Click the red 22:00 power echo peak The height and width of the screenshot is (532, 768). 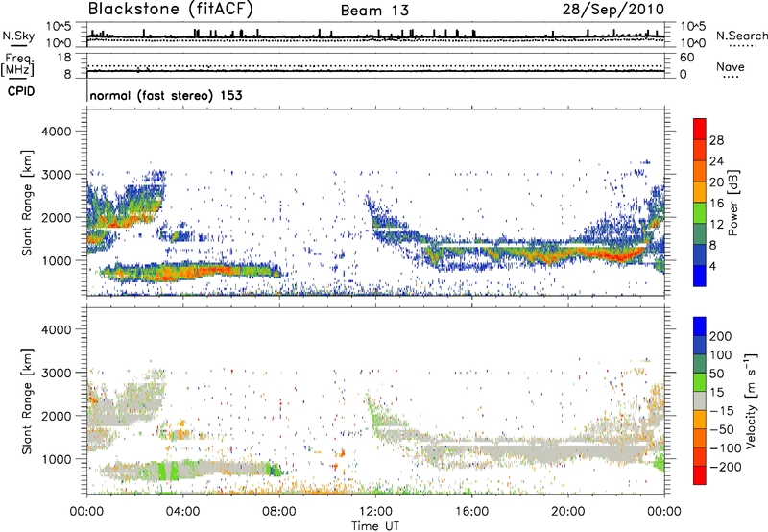[623, 256]
